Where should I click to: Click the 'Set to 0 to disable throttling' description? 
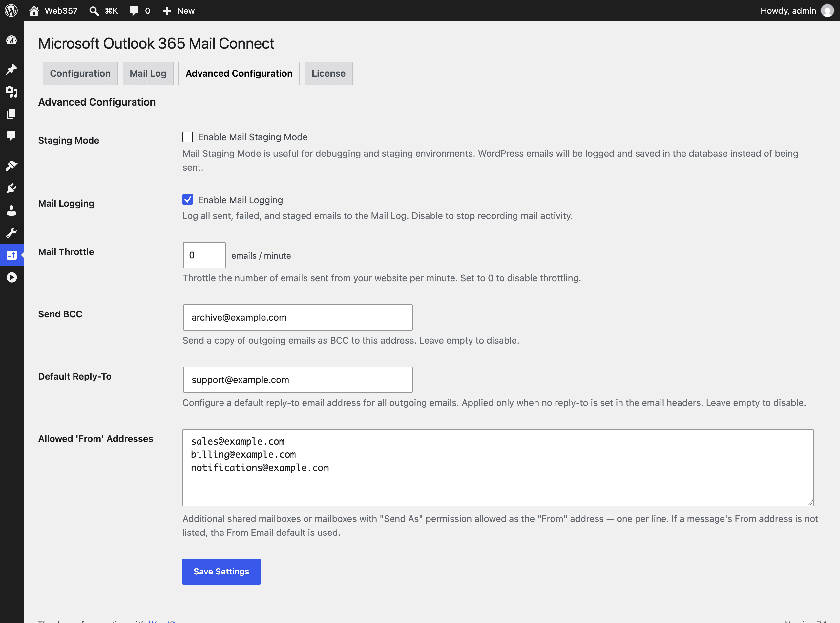tap(521, 278)
